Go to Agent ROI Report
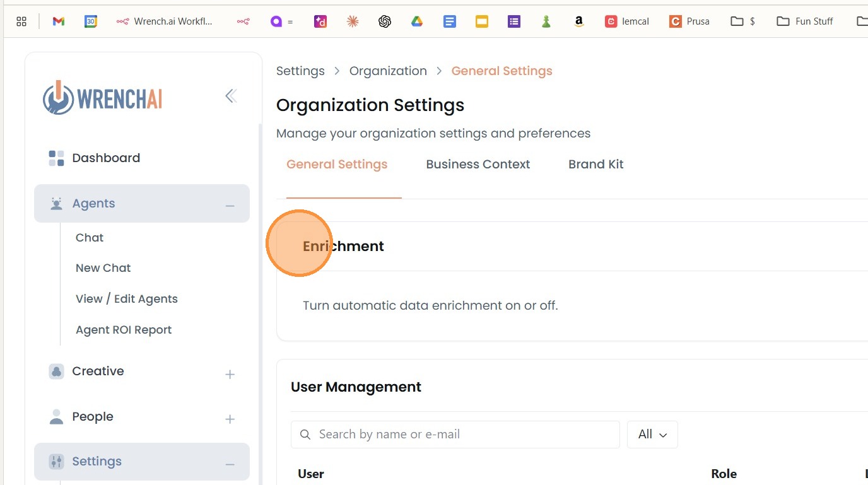868x485 pixels. (124, 330)
